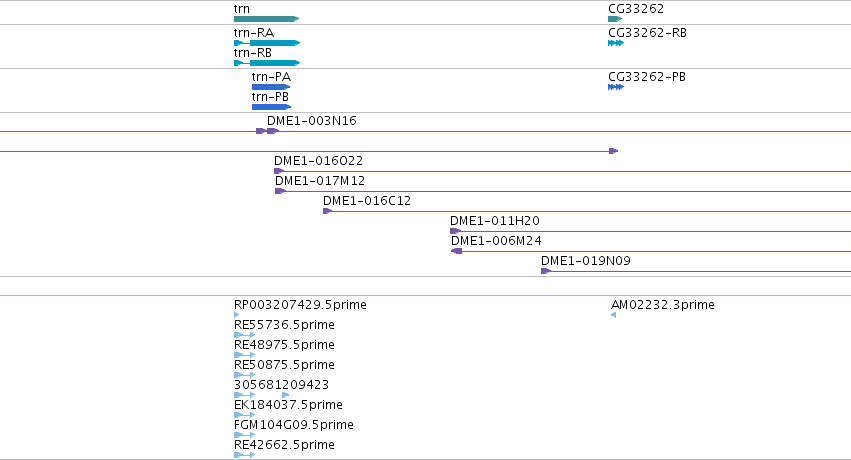
Task: Select DME1-016C12 clone start arrow
Action: (x=327, y=211)
